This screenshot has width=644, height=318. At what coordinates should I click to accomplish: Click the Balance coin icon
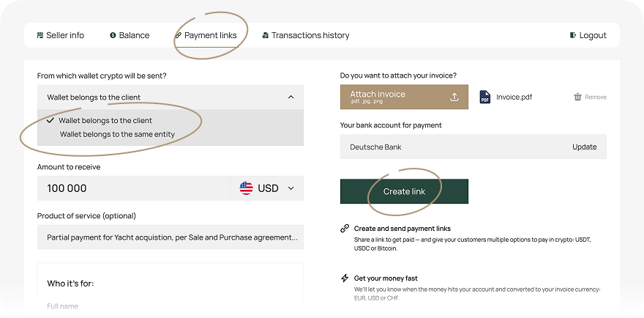[113, 35]
